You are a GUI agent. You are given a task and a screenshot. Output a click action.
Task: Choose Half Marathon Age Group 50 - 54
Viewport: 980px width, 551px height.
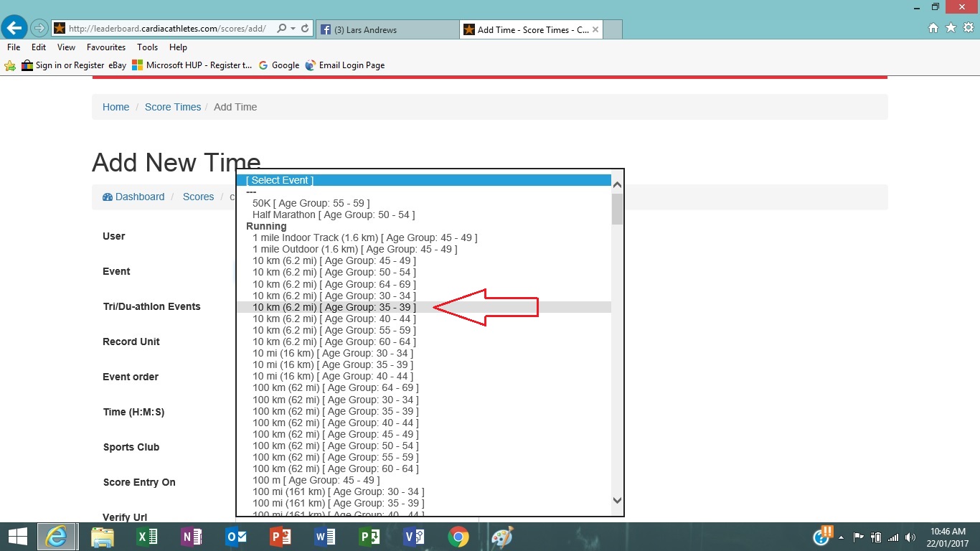423,215
